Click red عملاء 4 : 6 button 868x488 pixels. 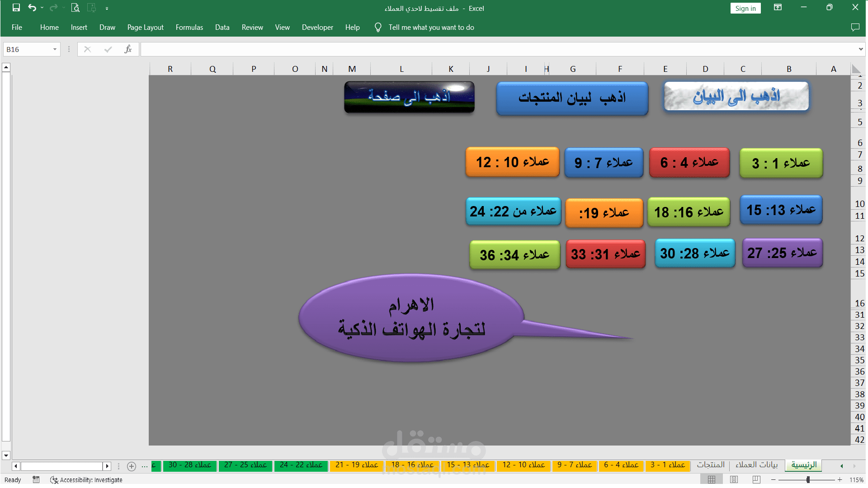click(689, 162)
